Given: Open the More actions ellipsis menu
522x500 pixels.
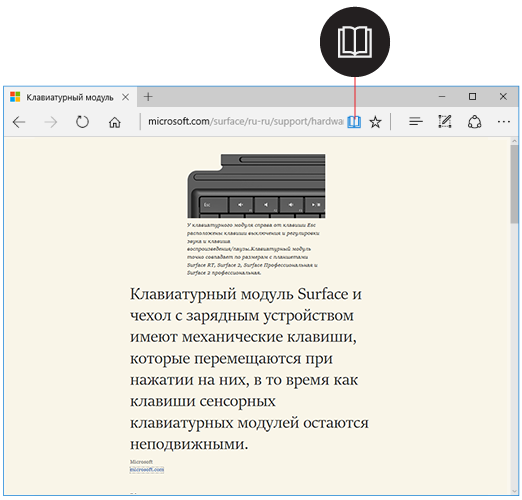Looking at the screenshot, I should (x=503, y=122).
